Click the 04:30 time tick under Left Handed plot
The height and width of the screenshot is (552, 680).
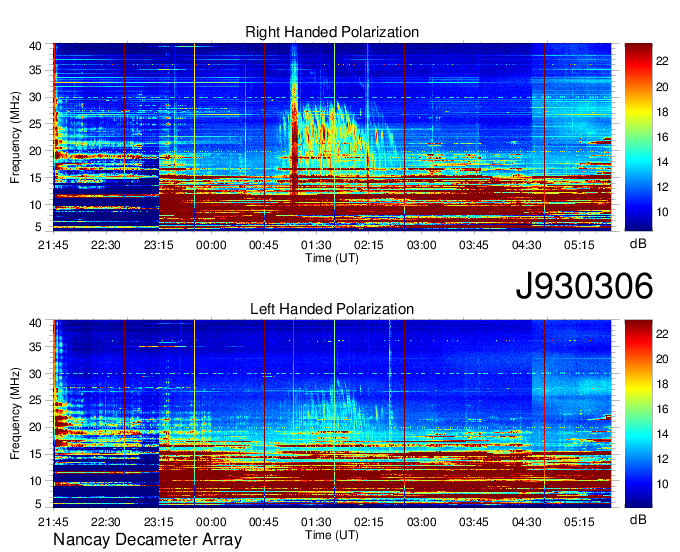click(x=526, y=522)
